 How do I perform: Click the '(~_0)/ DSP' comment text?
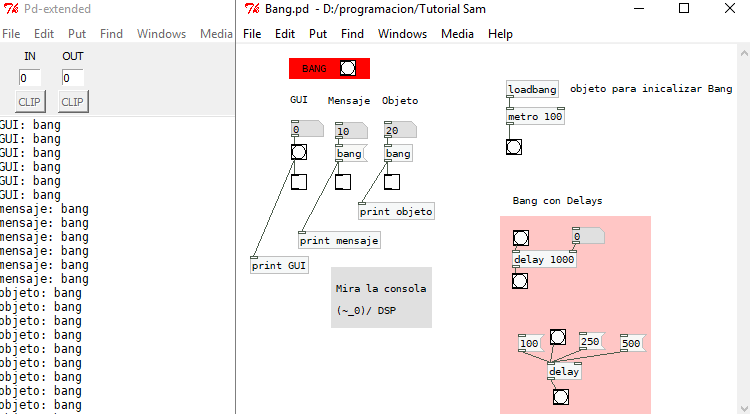366,311
